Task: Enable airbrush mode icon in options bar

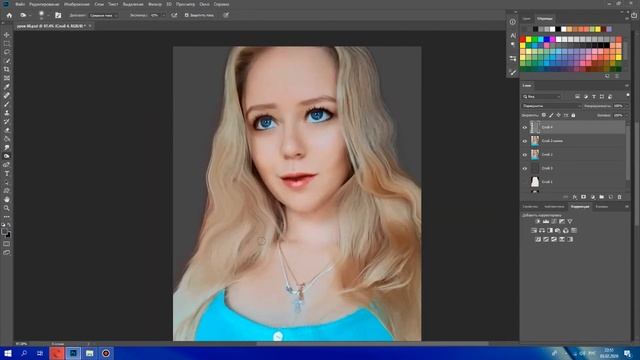Action: [x=174, y=15]
